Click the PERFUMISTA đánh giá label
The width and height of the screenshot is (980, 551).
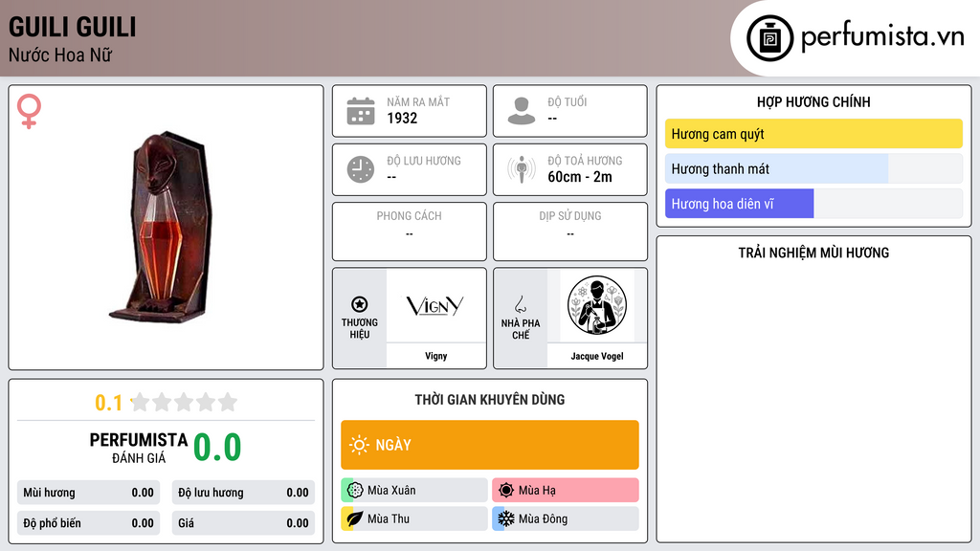pyautogui.click(x=139, y=448)
